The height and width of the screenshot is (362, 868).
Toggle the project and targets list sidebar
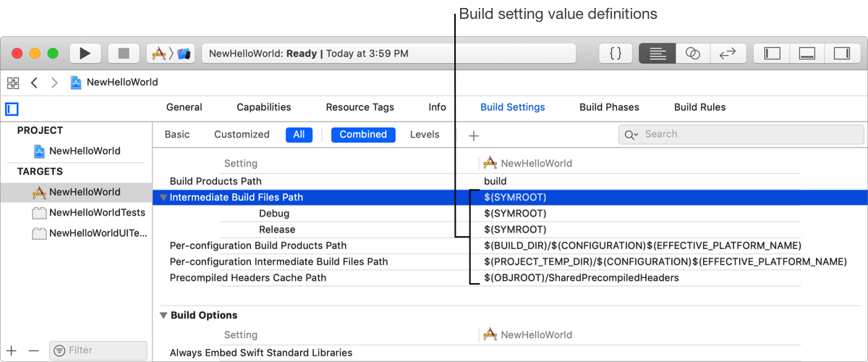click(12, 109)
